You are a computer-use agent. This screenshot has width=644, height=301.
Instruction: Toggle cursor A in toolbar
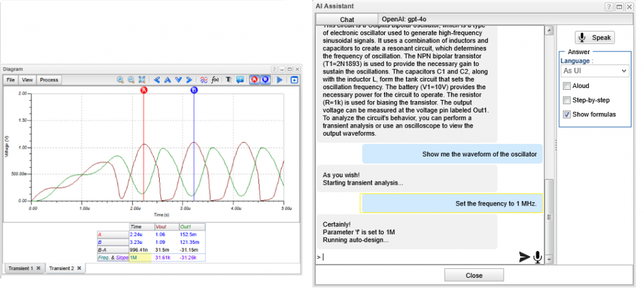click(x=254, y=80)
